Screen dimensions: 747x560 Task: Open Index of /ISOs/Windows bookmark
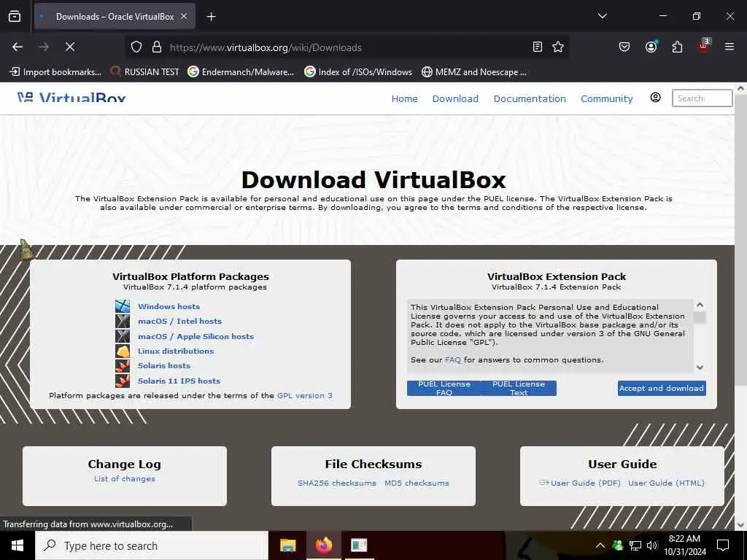coord(358,72)
